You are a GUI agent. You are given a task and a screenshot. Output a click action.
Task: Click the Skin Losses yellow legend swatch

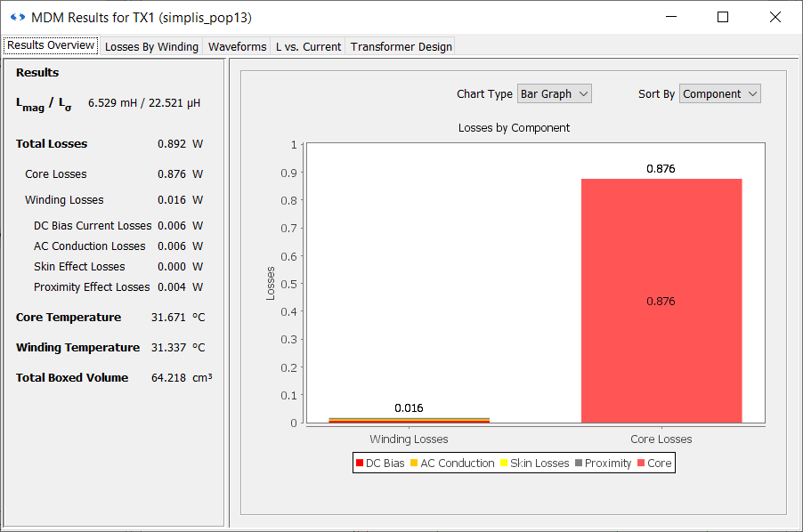[503, 463]
